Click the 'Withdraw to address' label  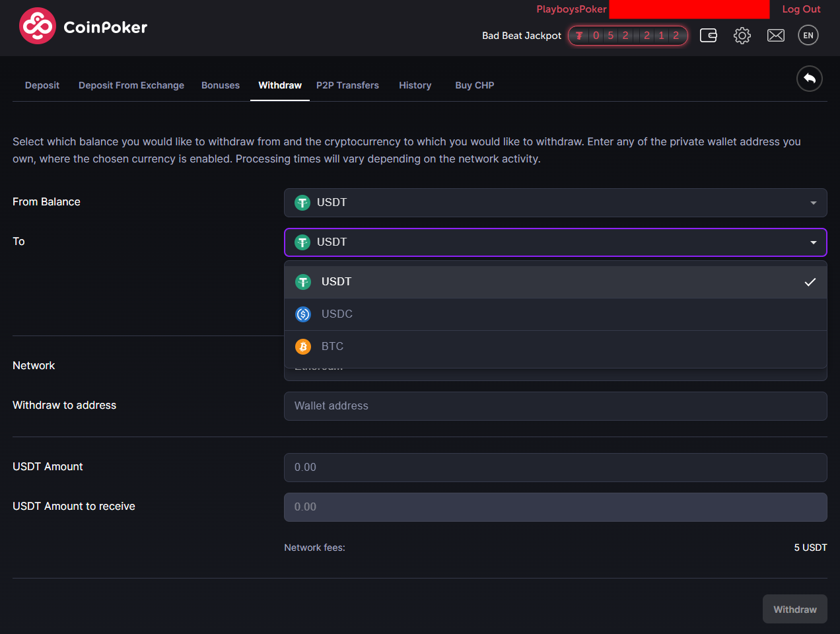coord(64,405)
